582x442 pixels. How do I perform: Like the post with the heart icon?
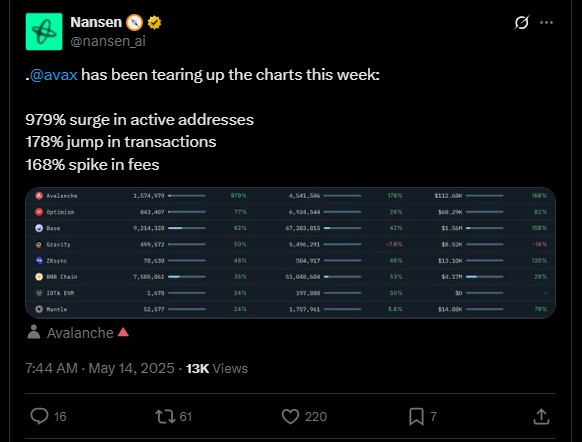pyautogui.click(x=290, y=416)
